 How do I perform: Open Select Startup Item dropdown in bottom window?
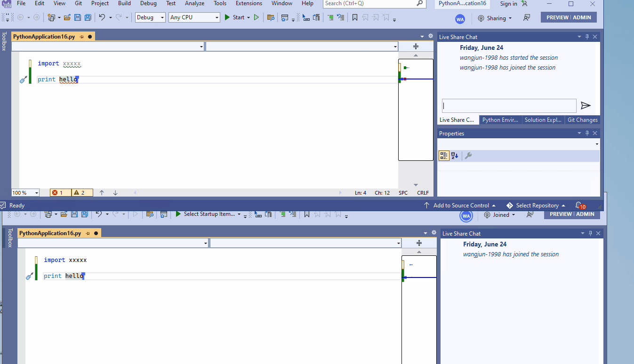pos(208,214)
